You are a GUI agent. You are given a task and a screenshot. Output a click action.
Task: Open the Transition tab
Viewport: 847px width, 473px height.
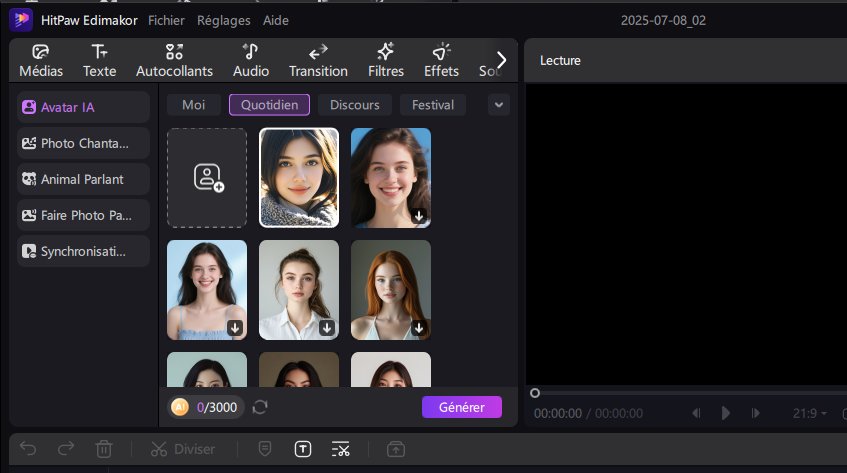(318, 60)
